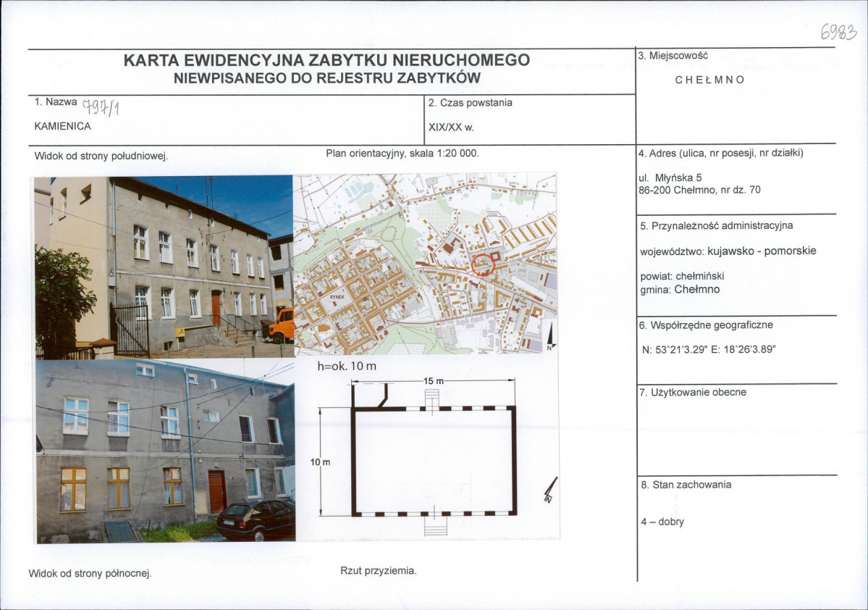
Task: Click the RYNEK label on the map
Action: pos(338,296)
